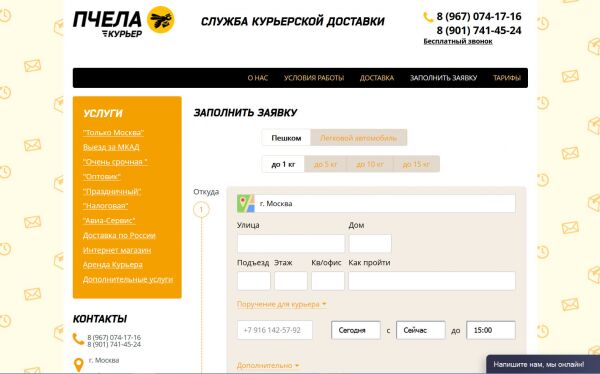600x374 pixels.
Task: Choose weight до 5 кг
Action: coord(325,164)
